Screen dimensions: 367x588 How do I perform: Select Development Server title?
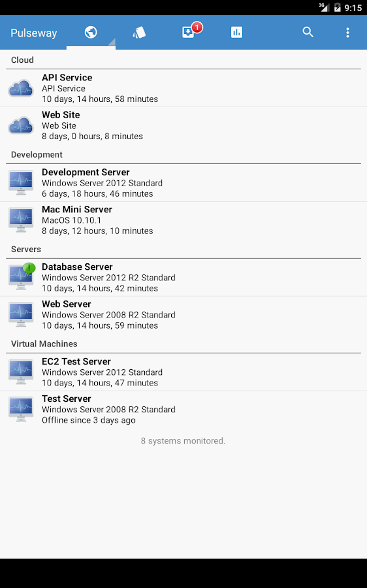click(x=86, y=172)
